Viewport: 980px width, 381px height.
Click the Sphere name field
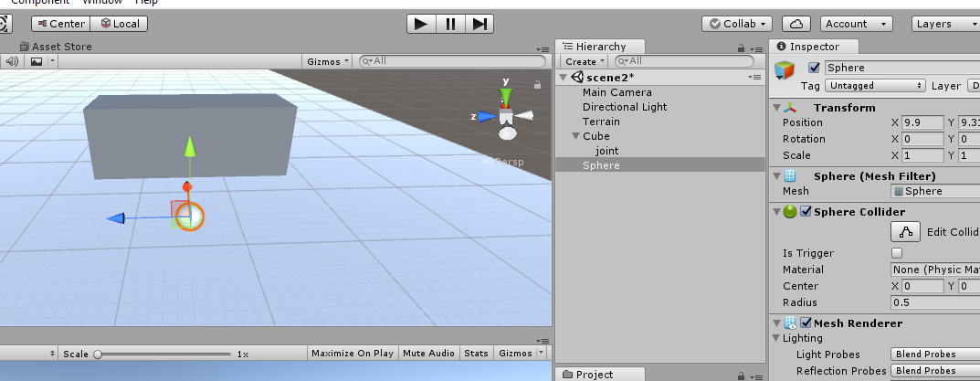click(x=901, y=68)
